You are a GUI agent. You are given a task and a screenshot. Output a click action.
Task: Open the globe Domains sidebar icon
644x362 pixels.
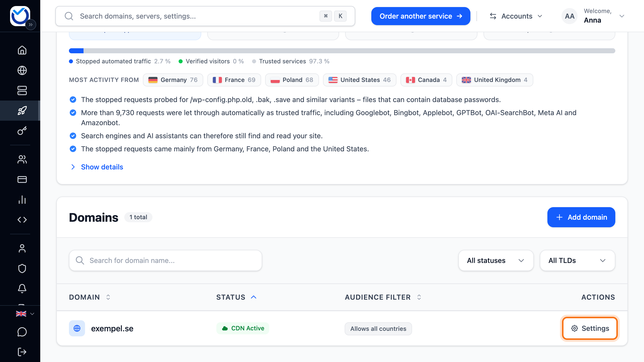pos(22,70)
